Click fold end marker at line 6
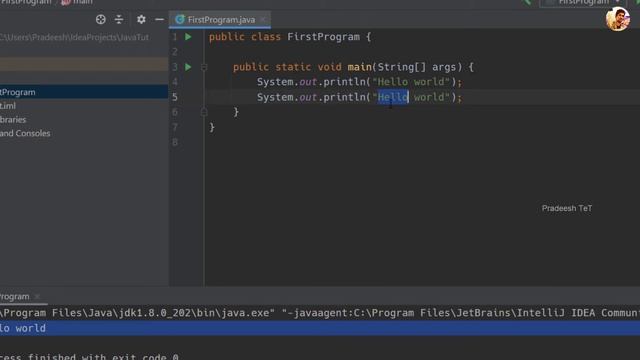640x360 pixels. coord(204,112)
